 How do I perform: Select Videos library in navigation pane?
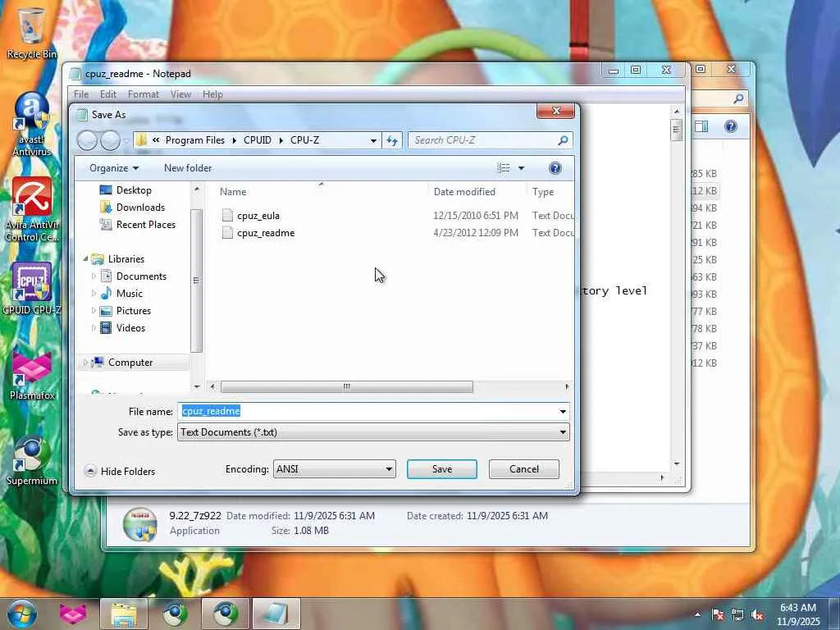click(x=130, y=328)
